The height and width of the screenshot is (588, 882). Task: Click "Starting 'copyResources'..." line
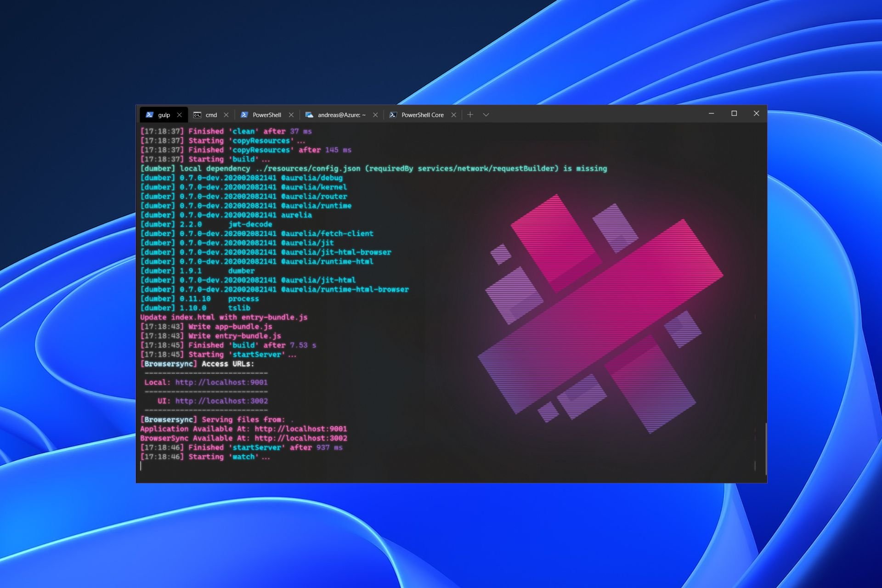point(223,141)
